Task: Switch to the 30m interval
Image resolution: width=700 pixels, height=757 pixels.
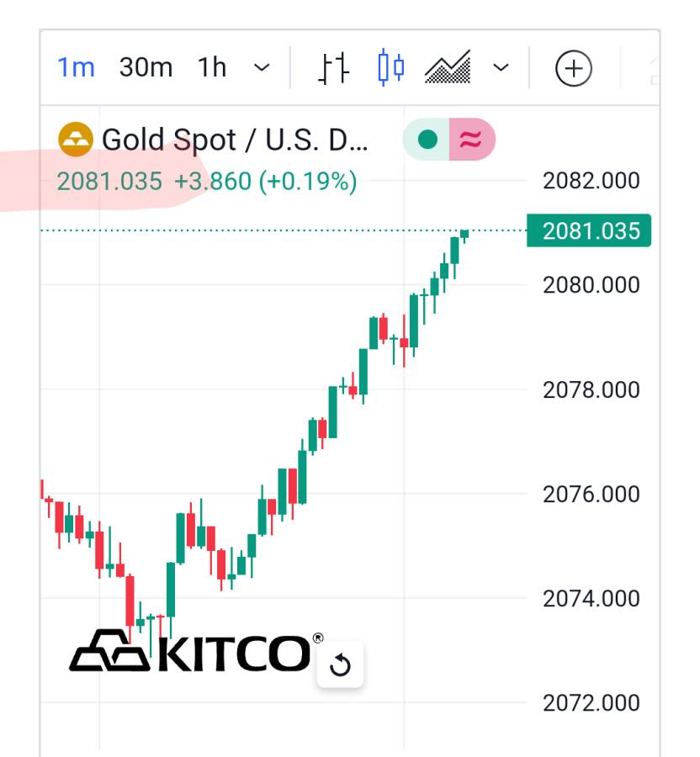Action: tap(146, 67)
